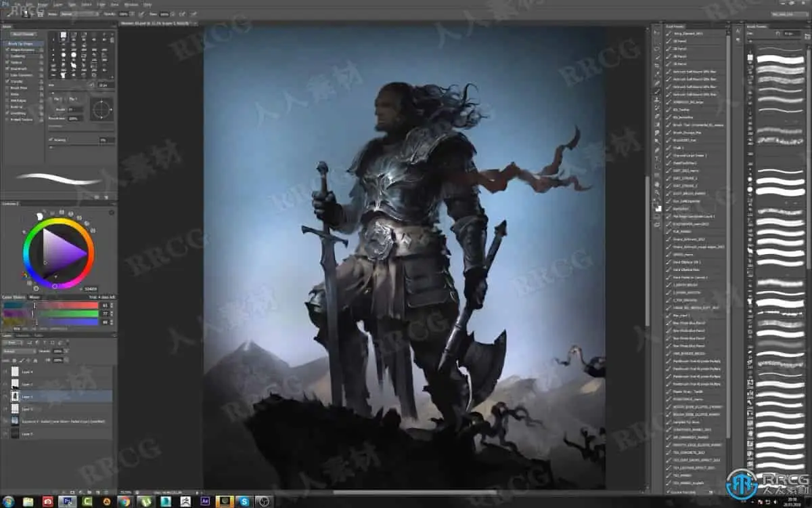Select the Lasso tool

(x=657, y=49)
